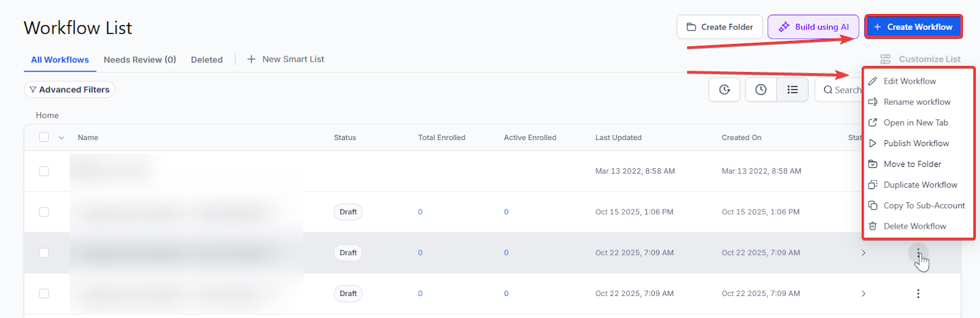Click the plus icon beside New Smart List
Image resolution: width=980 pixels, height=318 pixels.
(251, 59)
